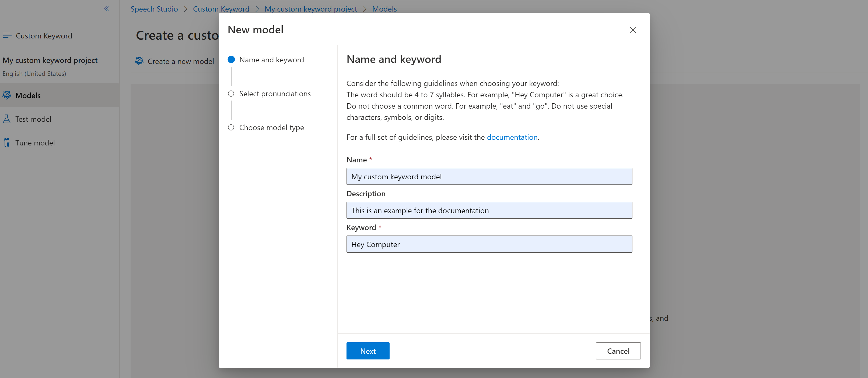Click the Name input field
Viewport: 868px width, 378px height.
(489, 176)
